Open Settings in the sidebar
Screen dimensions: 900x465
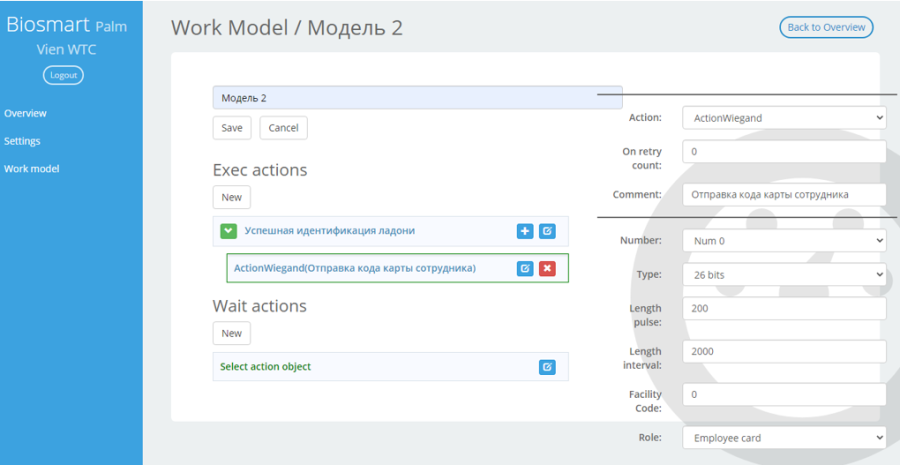(x=22, y=141)
